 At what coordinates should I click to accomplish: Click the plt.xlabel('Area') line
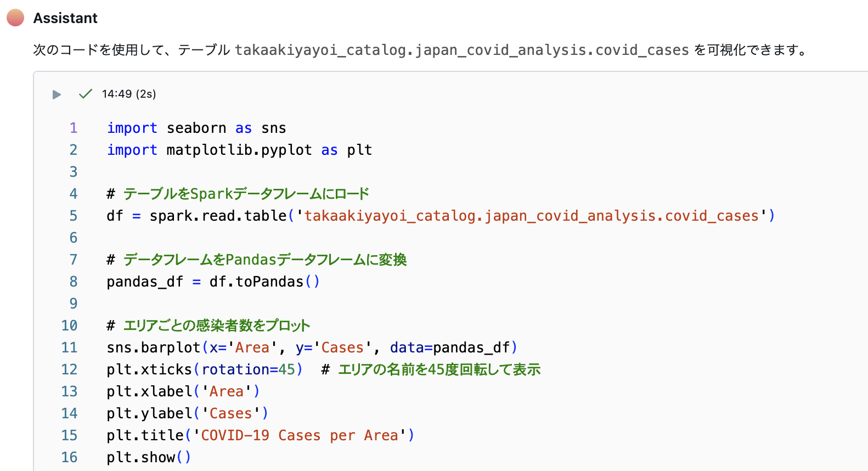(183, 391)
